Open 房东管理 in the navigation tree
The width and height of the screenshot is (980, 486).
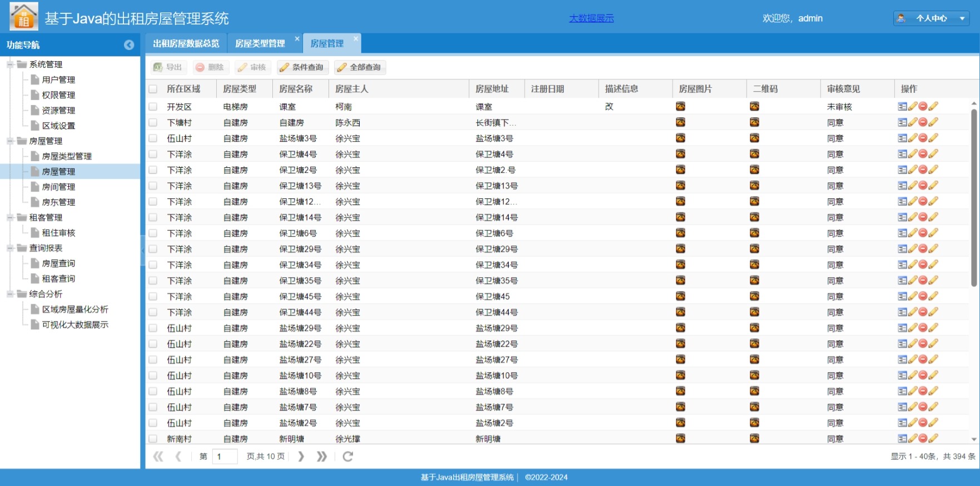coord(58,202)
